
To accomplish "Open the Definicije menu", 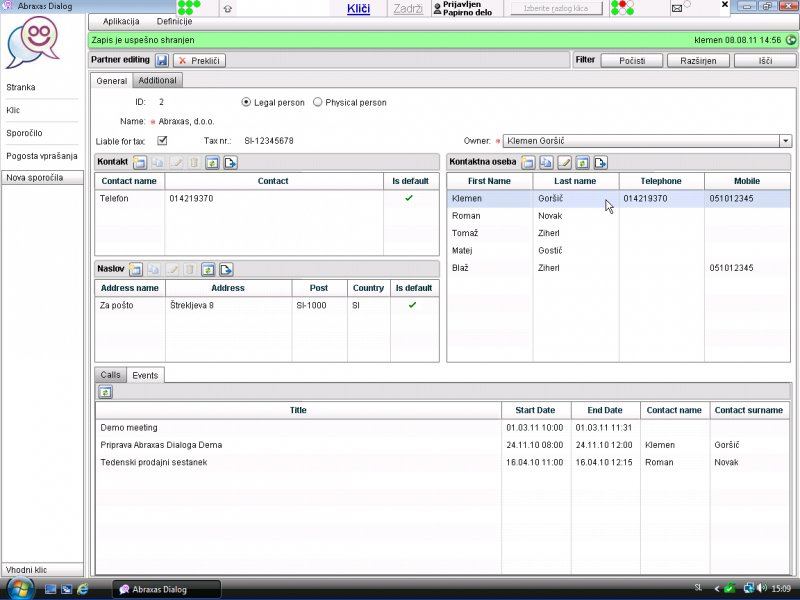I will tap(174, 21).
